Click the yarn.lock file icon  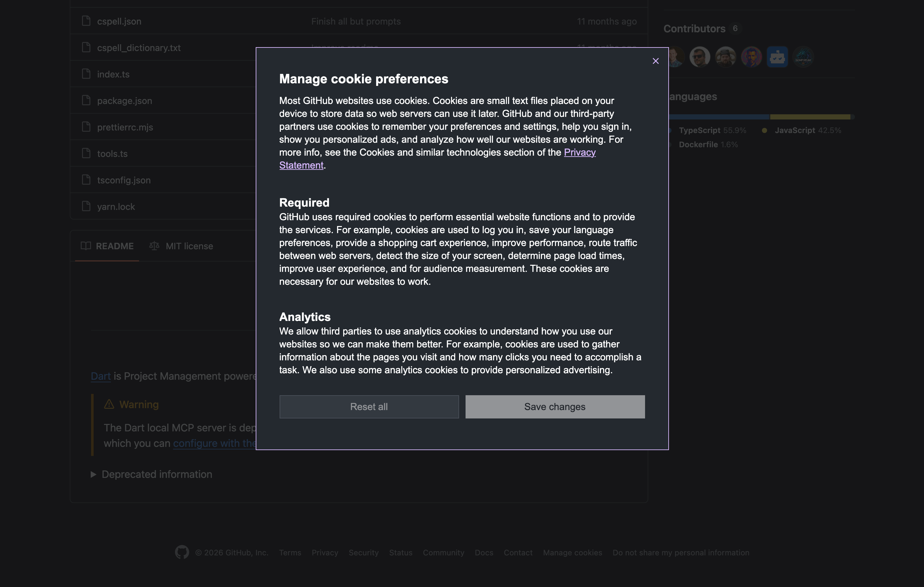[x=86, y=206]
